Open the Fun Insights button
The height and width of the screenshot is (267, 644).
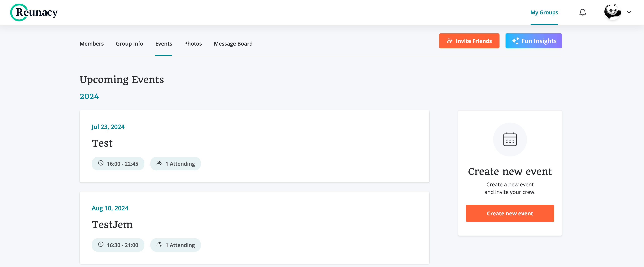click(534, 41)
